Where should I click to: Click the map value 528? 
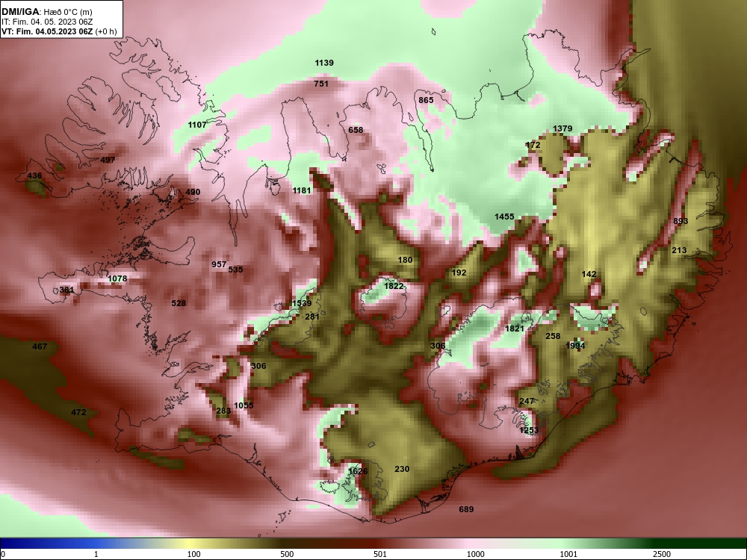(179, 303)
